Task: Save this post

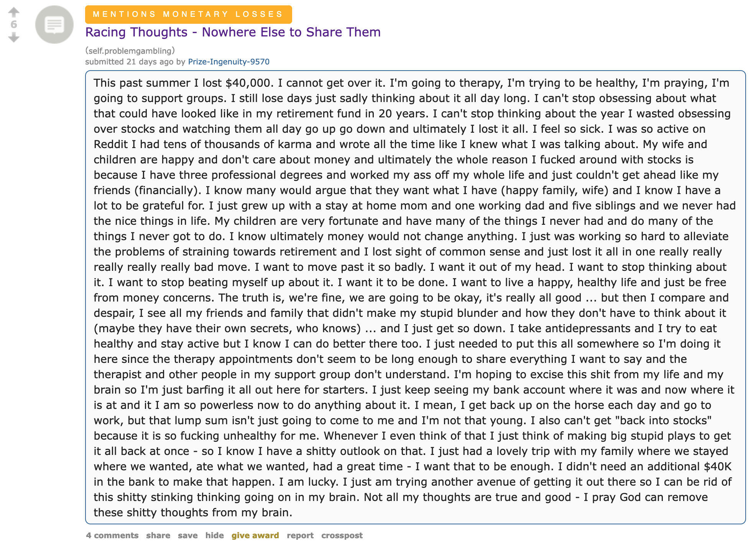Action: pyautogui.click(x=187, y=535)
